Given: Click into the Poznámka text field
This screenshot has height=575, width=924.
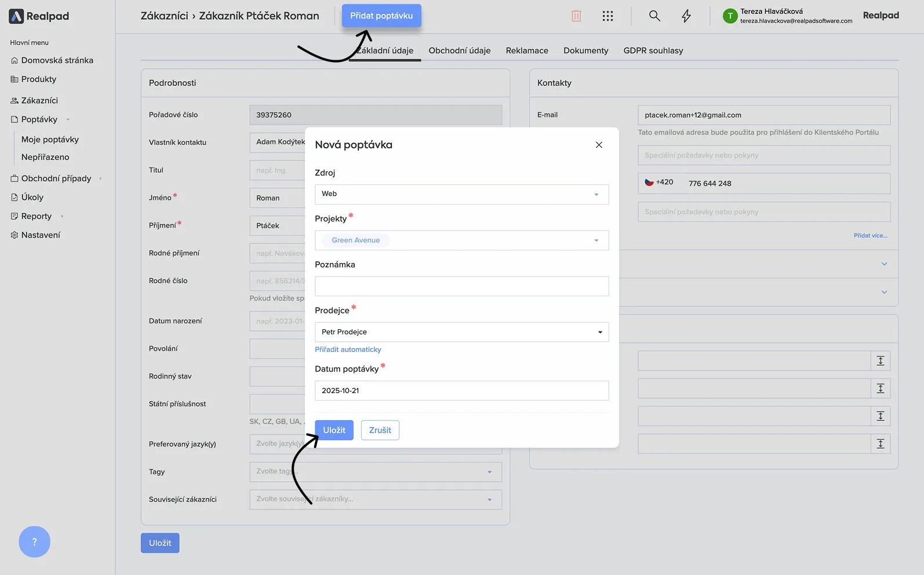Looking at the screenshot, I should [x=461, y=286].
